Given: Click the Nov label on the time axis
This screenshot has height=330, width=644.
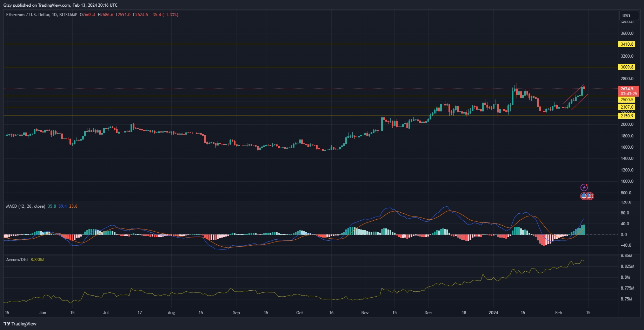Looking at the screenshot, I should [x=365, y=313].
